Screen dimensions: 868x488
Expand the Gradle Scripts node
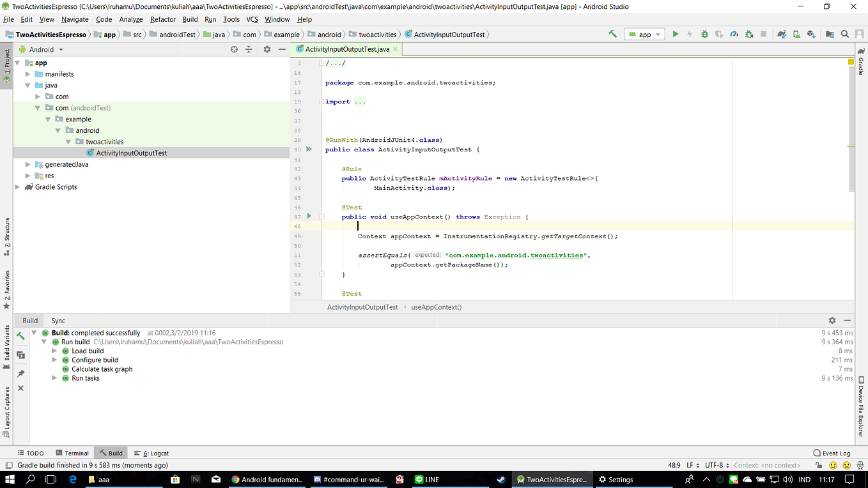[17, 187]
